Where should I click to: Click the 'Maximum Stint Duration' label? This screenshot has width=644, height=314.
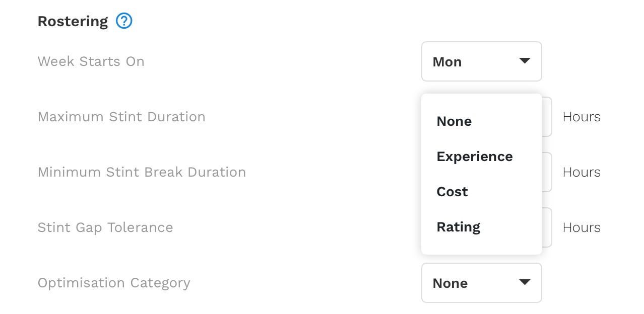(x=121, y=117)
